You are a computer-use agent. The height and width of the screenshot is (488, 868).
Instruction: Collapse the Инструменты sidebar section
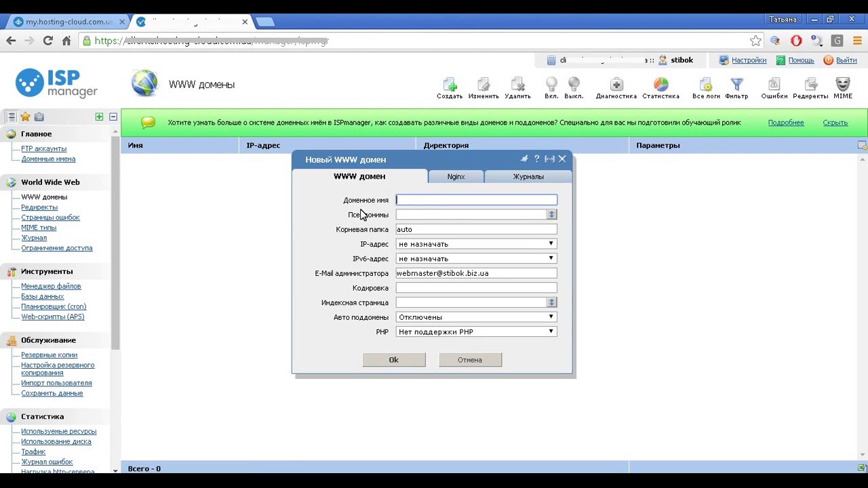click(46, 271)
